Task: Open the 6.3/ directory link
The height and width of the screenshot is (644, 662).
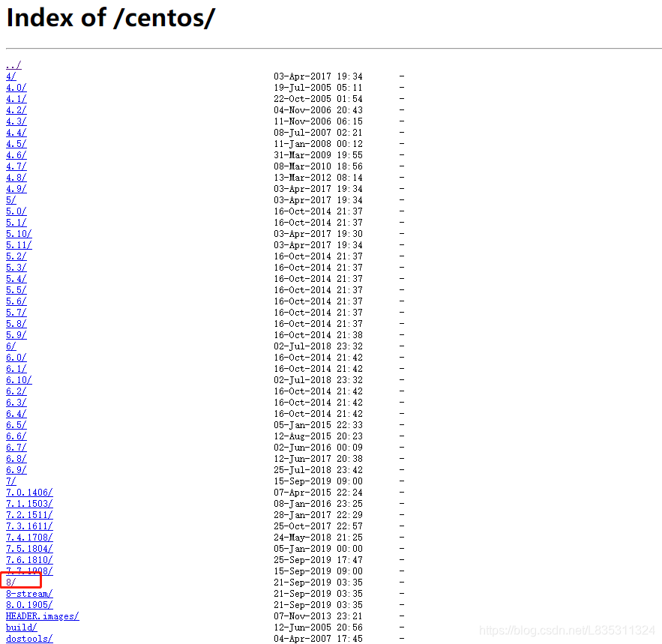Action: tap(16, 403)
